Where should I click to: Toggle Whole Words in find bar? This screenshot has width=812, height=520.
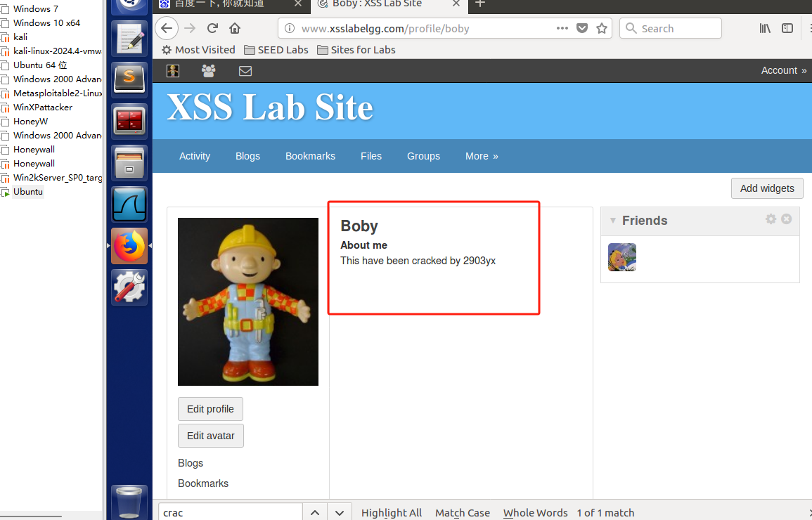click(x=536, y=512)
